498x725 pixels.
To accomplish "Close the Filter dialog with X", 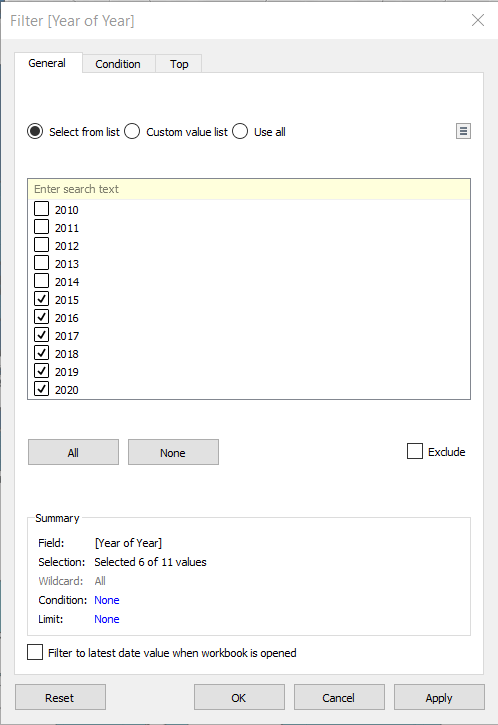I will tap(478, 20).
